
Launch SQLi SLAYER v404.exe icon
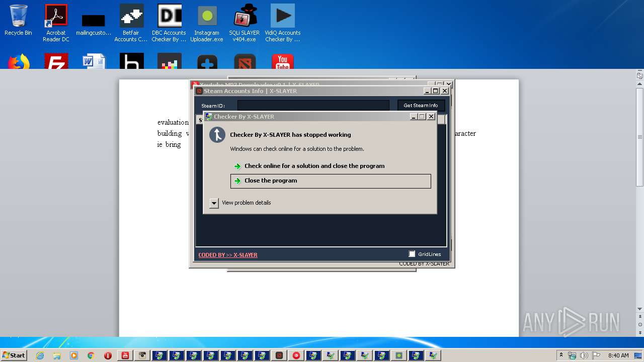pyautogui.click(x=245, y=23)
